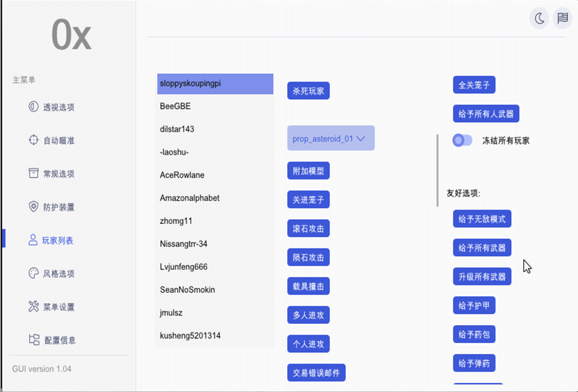Open 透视选项 from the sidebar icon

tap(34, 107)
